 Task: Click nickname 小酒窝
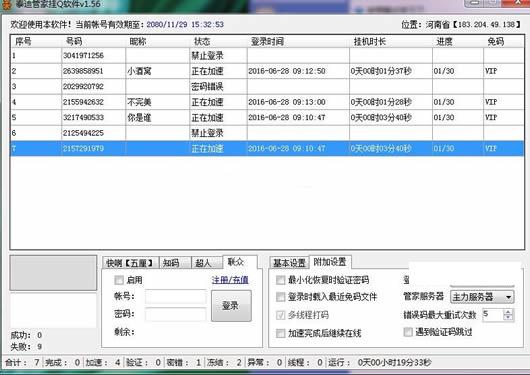(x=139, y=71)
